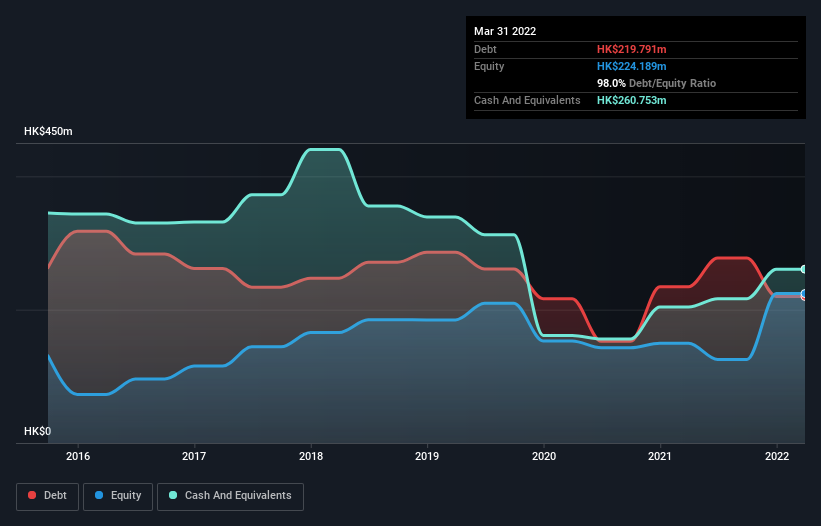Click the teal cash data point marker at 2022

pos(804,270)
